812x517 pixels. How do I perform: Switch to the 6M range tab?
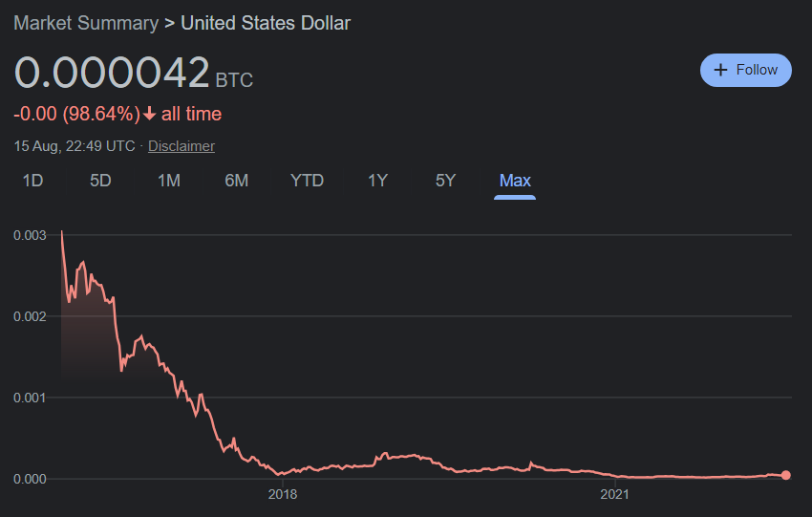pyautogui.click(x=237, y=181)
